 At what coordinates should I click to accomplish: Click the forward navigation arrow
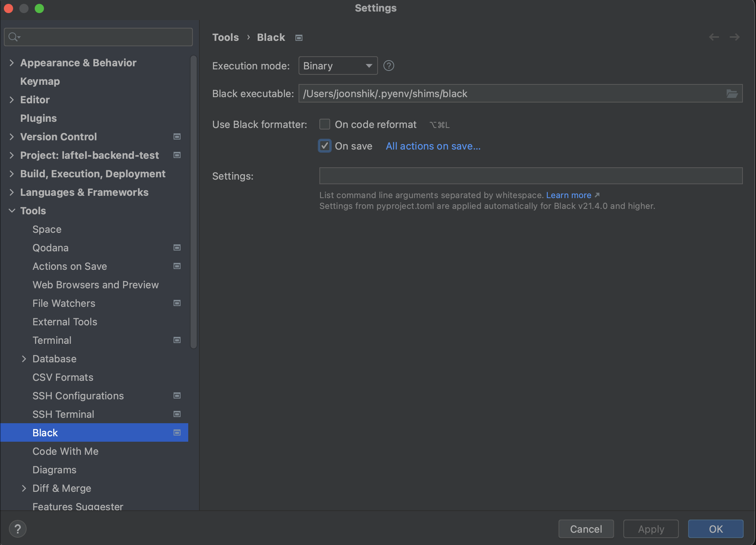tap(734, 37)
